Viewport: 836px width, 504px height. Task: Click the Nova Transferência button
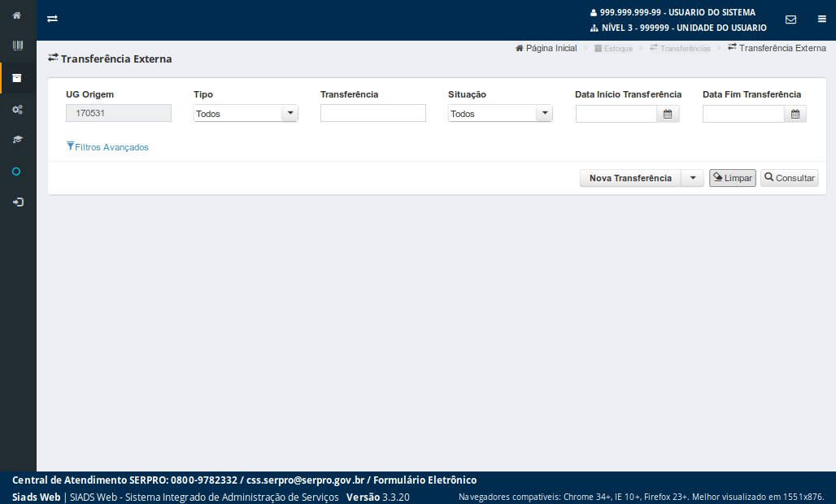(631, 178)
